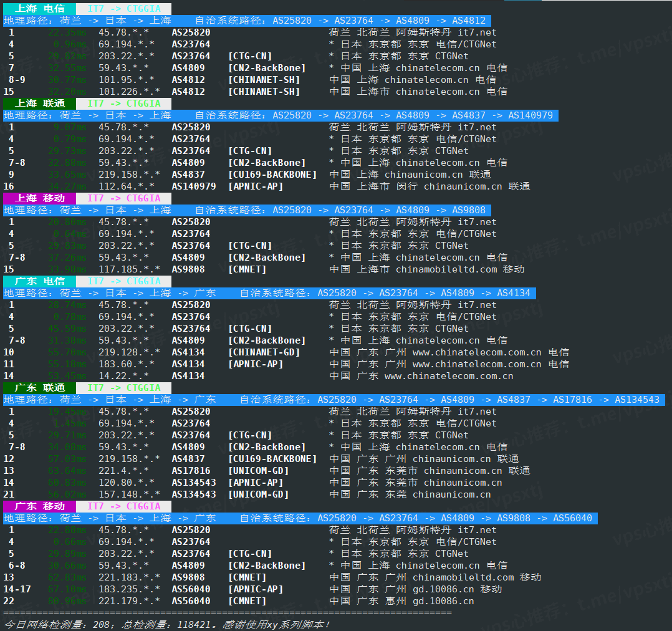Click the latency value "57.03ms"
Screen dimensions: 672x631
67,459
